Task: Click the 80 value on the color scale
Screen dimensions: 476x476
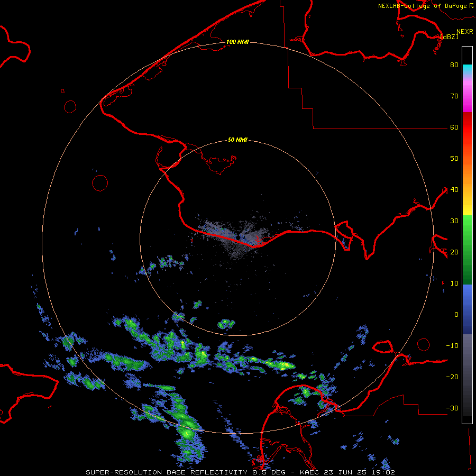Action: 454,65
